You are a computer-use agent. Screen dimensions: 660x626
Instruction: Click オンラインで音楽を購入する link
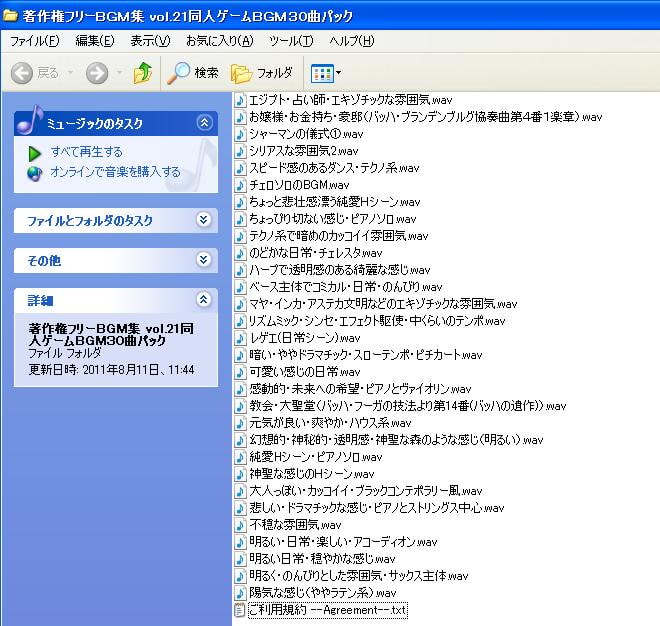click(x=115, y=173)
